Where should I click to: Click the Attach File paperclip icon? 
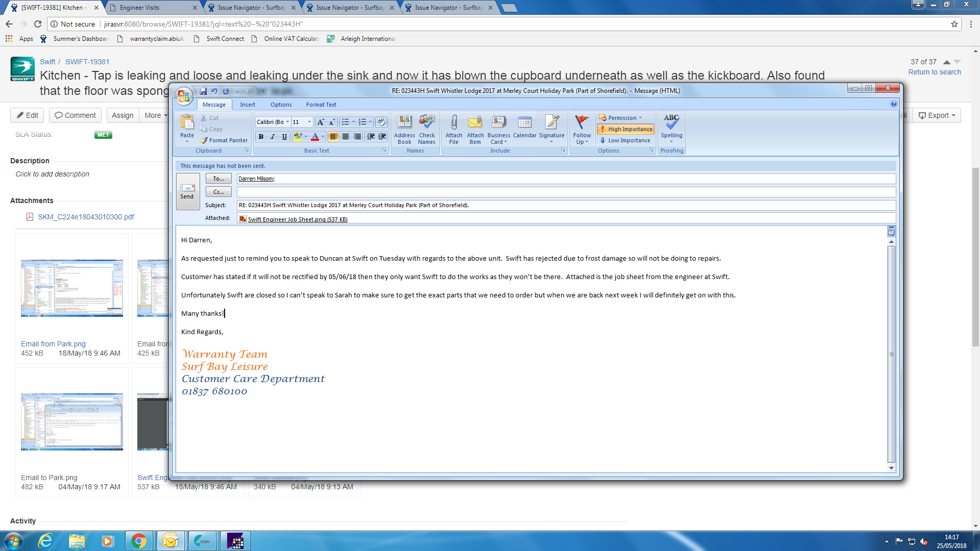coord(454,123)
